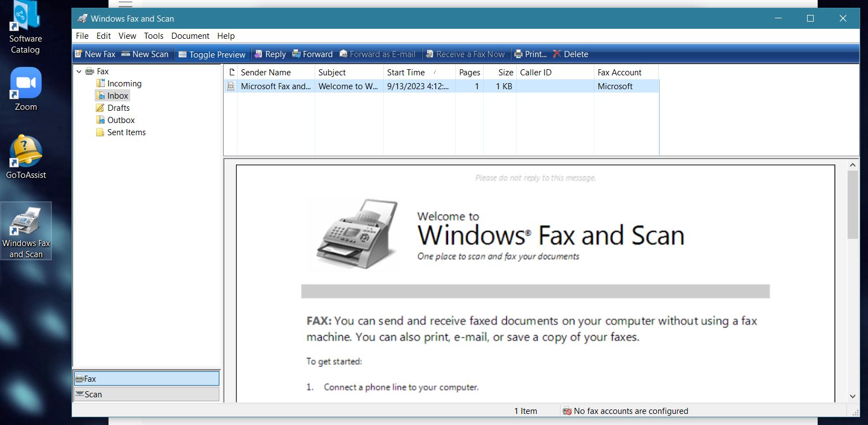Click the preview scrollbar down arrow

tap(853, 396)
